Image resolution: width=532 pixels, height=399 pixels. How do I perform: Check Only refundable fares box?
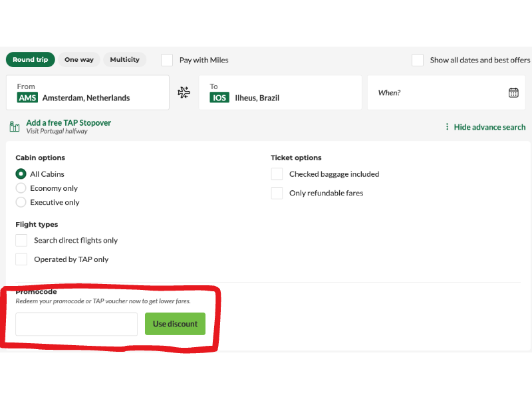[x=277, y=193]
